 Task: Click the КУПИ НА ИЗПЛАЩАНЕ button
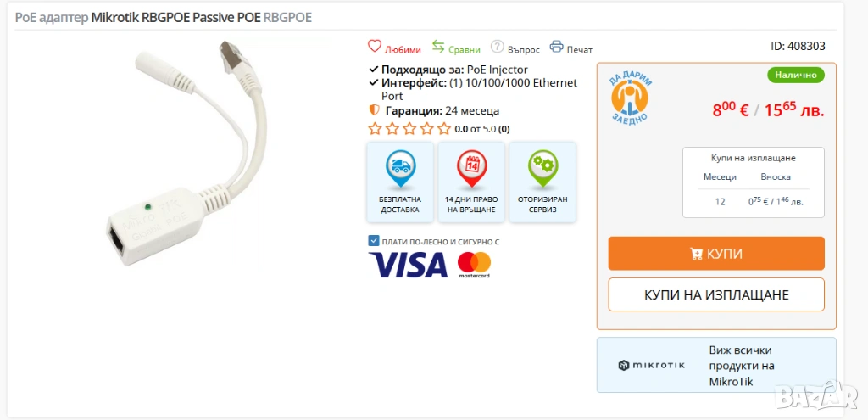[716, 294]
